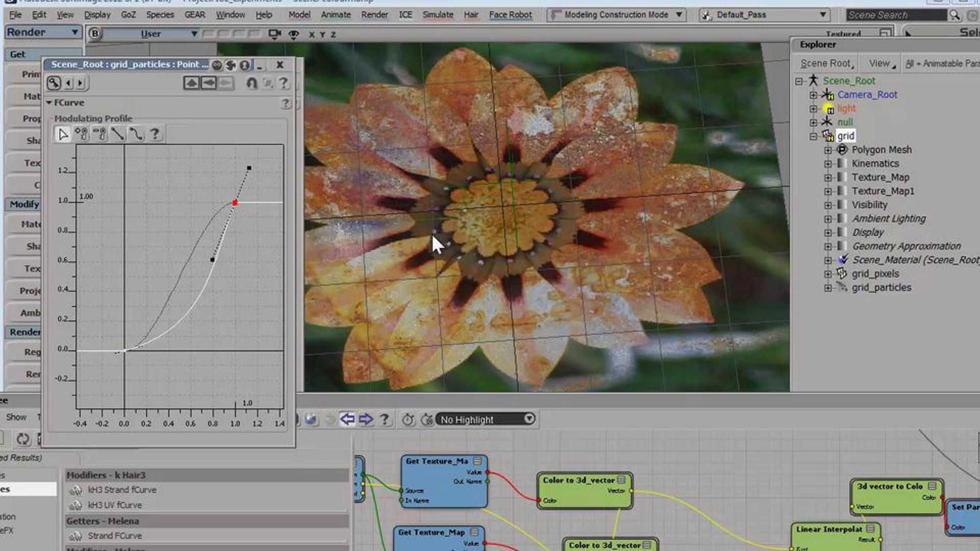Select the arrow selection tool in FCurve editor

point(63,134)
